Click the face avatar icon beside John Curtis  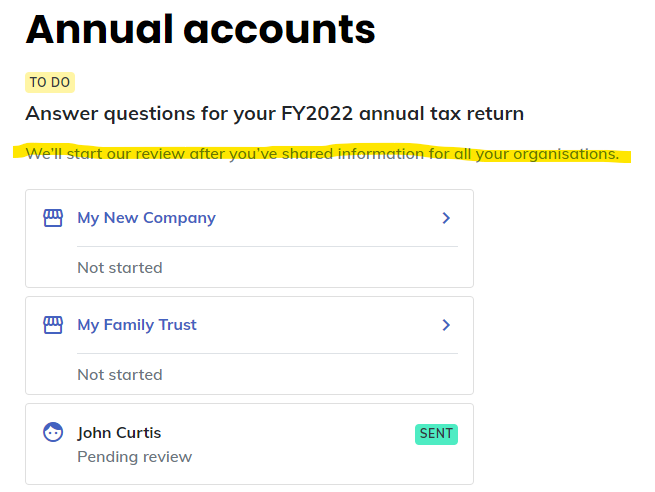53,432
